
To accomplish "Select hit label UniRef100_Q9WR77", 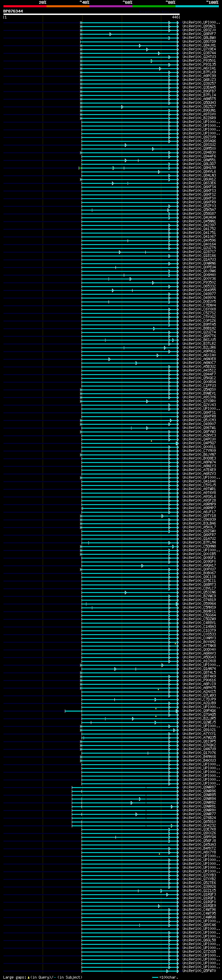I will 199,814.
